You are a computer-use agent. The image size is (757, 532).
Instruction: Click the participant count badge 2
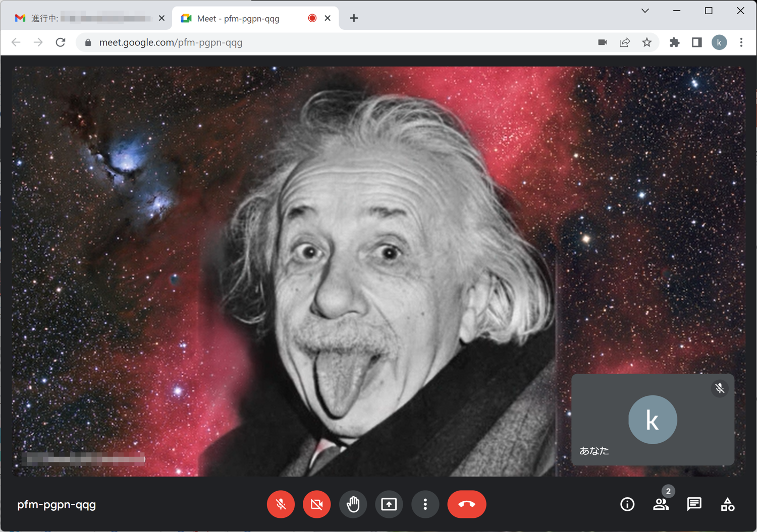(x=668, y=491)
